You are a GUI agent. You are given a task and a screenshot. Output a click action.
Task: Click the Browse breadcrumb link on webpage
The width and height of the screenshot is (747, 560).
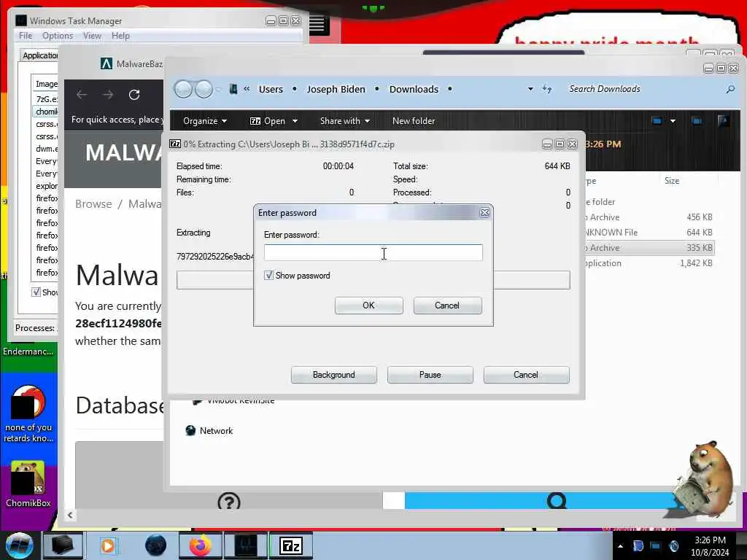pos(93,204)
